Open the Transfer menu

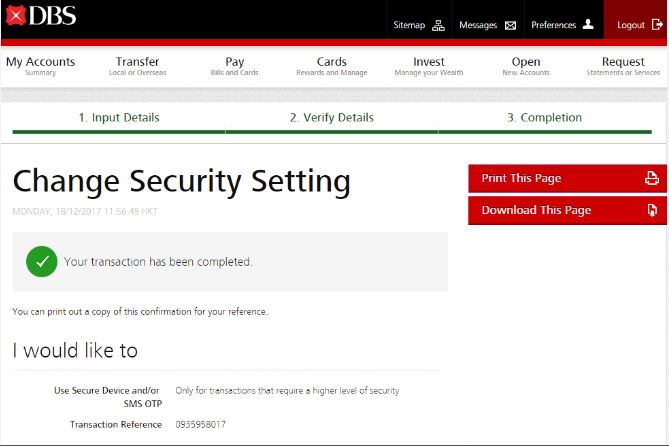(x=137, y=66)
